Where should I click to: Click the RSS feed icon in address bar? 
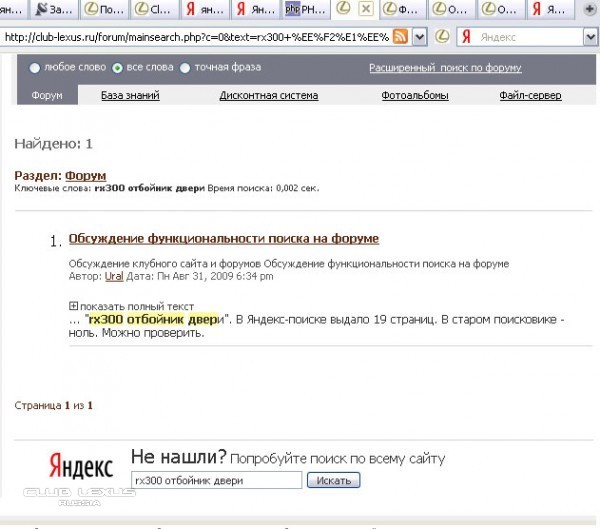400,36
